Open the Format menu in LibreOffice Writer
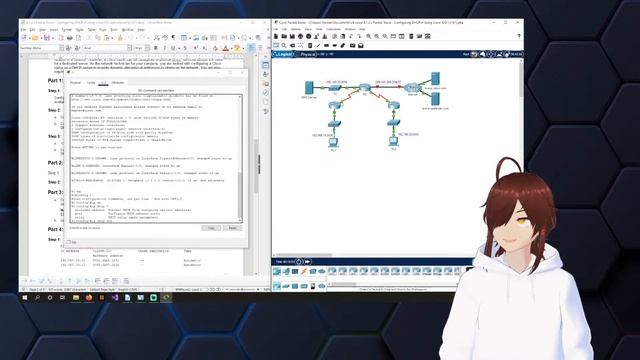This screenshot has height=360, width=640. coord(67,30)
